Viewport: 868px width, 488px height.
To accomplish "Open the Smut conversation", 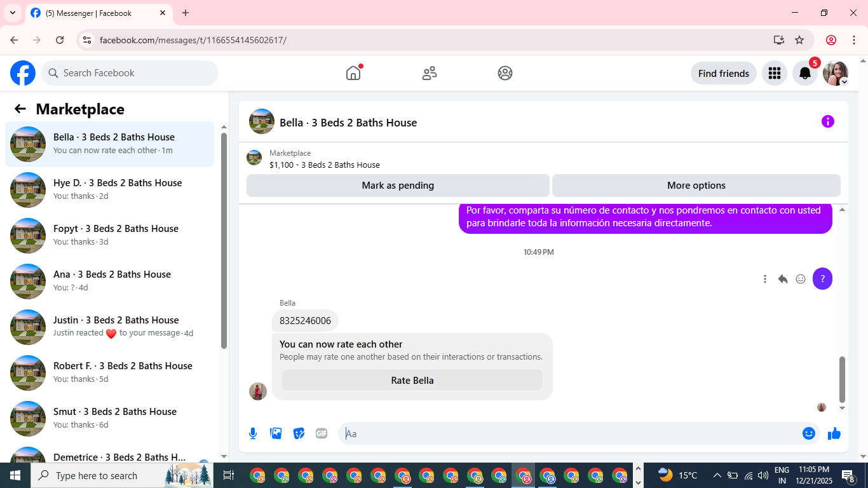I will 110,419.
